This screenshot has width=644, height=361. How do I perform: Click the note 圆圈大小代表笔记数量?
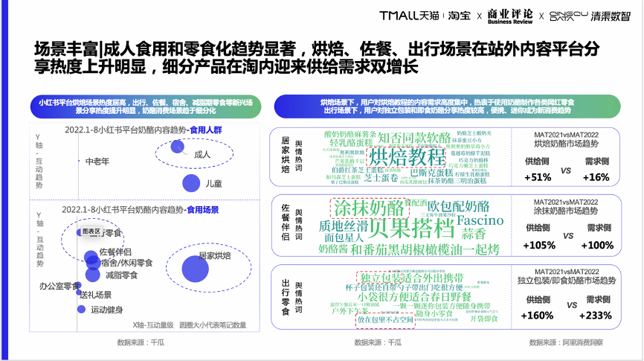(x=213, y=325)
